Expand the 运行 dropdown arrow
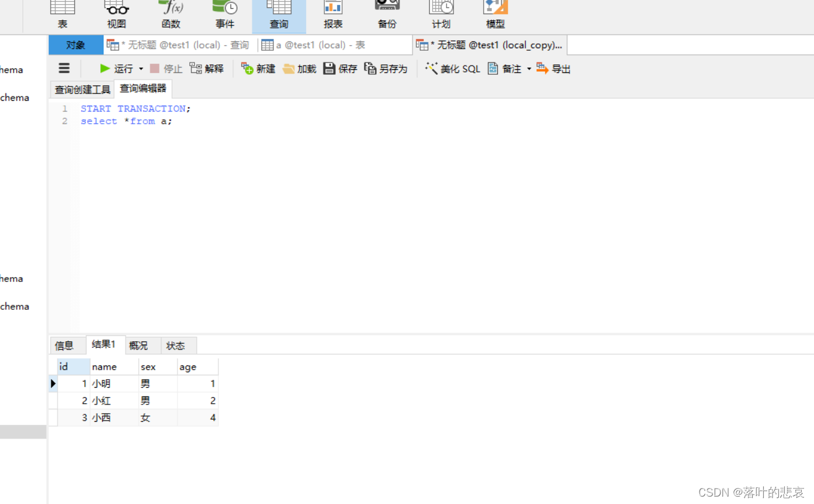This screenshot has width=814, height=504. tap(141, 69)
